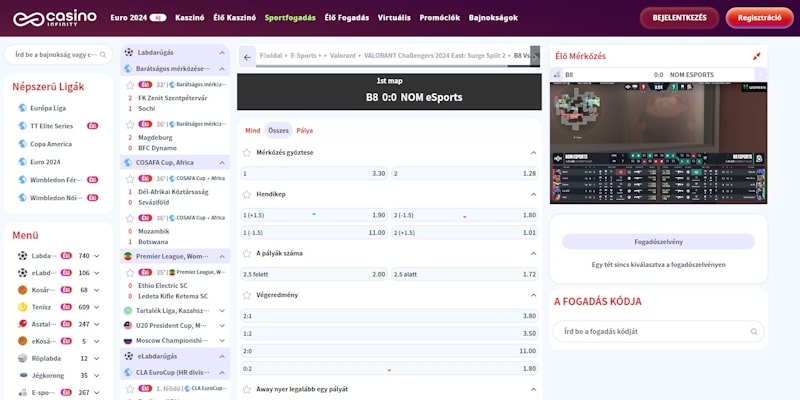
Task: Open the TT Elite Series league
Action: tap(58, 126)
